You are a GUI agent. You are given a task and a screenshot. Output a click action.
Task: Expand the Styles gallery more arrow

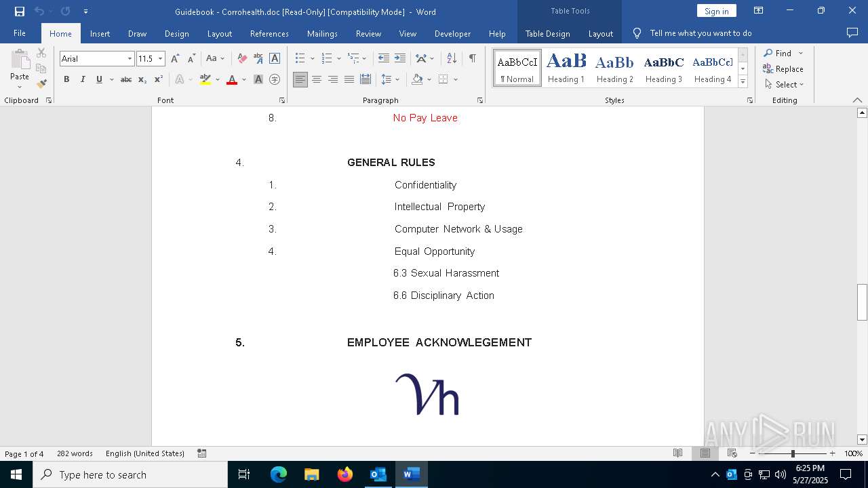743,82
